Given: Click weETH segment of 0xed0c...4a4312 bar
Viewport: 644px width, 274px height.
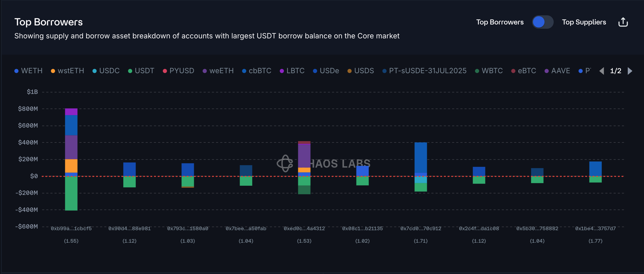Looking at the screenshot, I should coord(304,156).
